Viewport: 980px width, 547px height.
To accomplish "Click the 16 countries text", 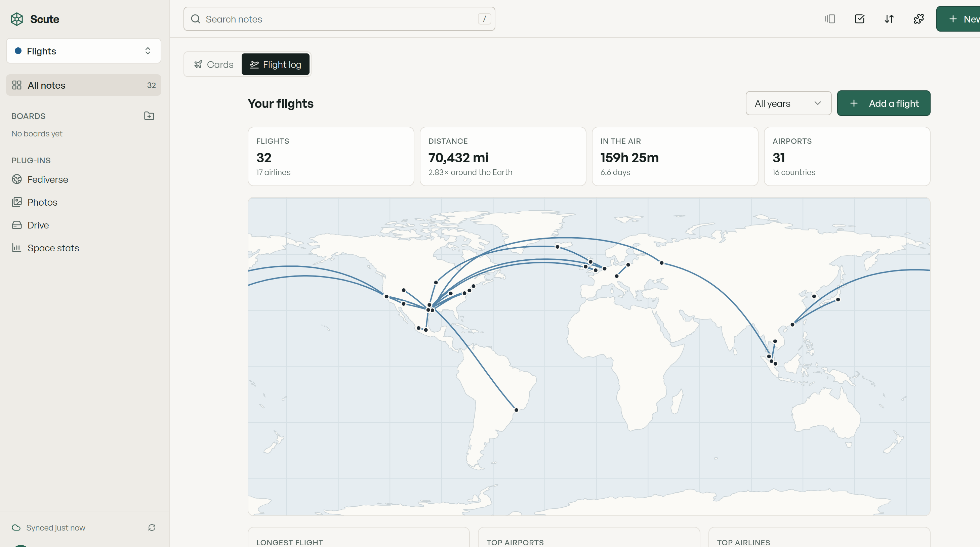I will coord(794,172).
